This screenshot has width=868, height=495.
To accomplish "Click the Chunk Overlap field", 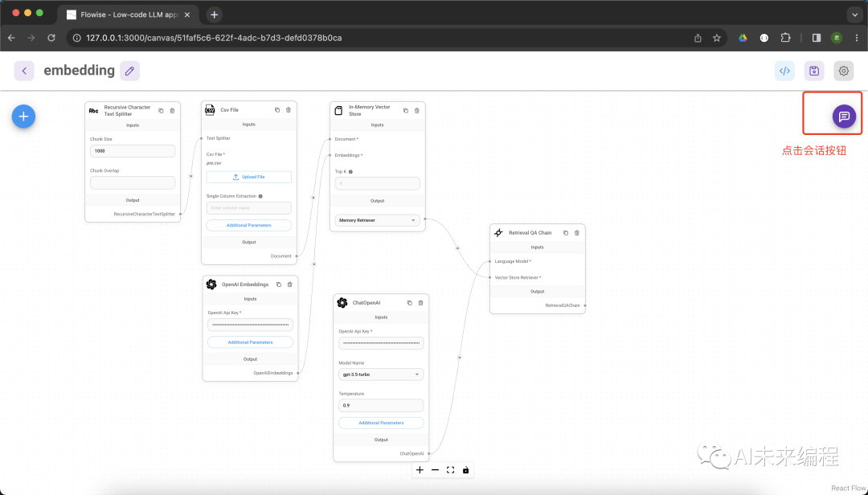I will point(133,182).
